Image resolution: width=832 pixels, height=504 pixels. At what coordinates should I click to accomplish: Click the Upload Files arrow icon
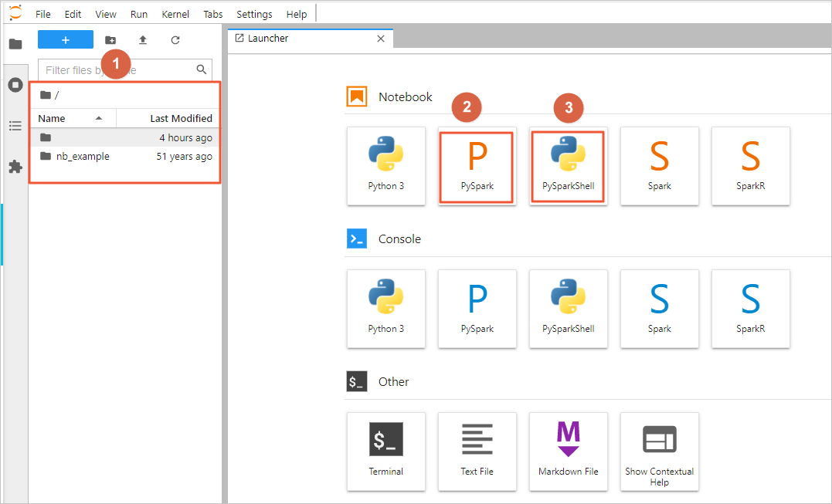pyautogui.click(x=143, y=39)
